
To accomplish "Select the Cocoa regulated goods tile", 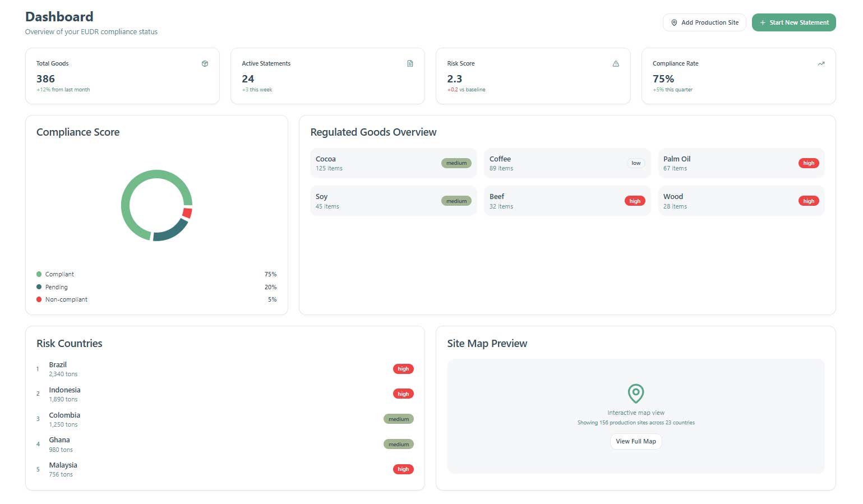I will coord(393,163).
